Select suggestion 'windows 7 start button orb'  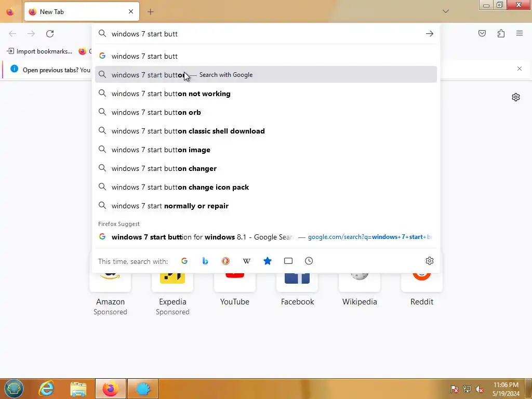point(266,112)
